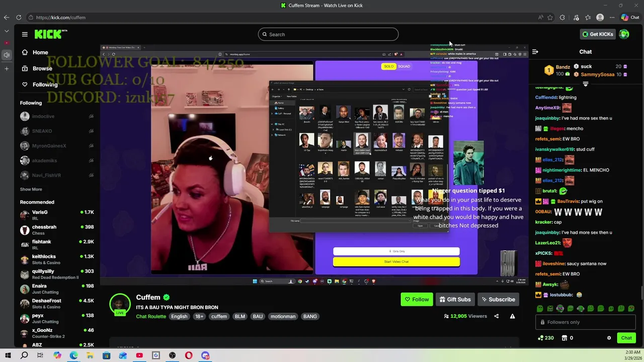Viewport: 644px width, 362px height.
Task: Click the muted speaker icon in the Edge sidebar
Action: click(7, 55)
